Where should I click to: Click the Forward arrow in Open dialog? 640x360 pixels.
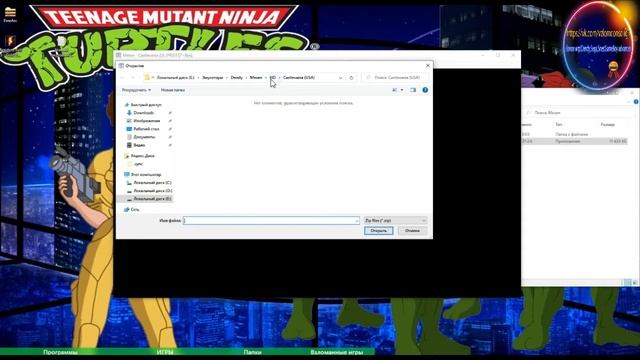coord(132,78)
